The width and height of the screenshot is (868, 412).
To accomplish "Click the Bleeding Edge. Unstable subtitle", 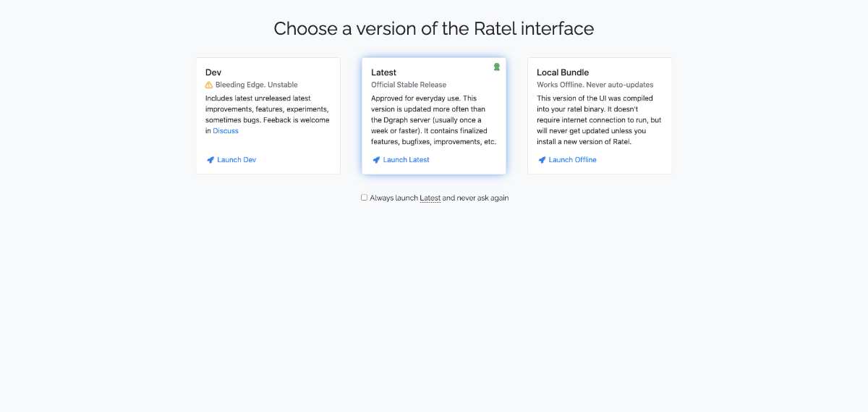I will click(x=256, y=85).
